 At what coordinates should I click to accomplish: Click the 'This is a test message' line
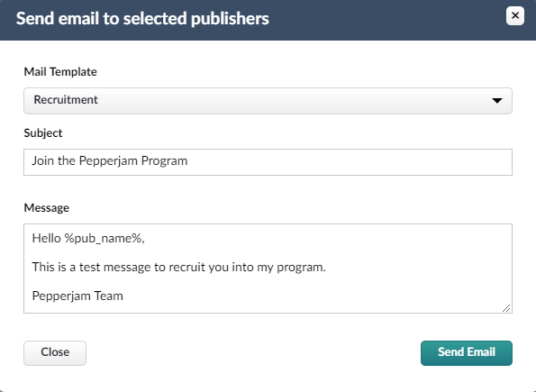point(178,267)
